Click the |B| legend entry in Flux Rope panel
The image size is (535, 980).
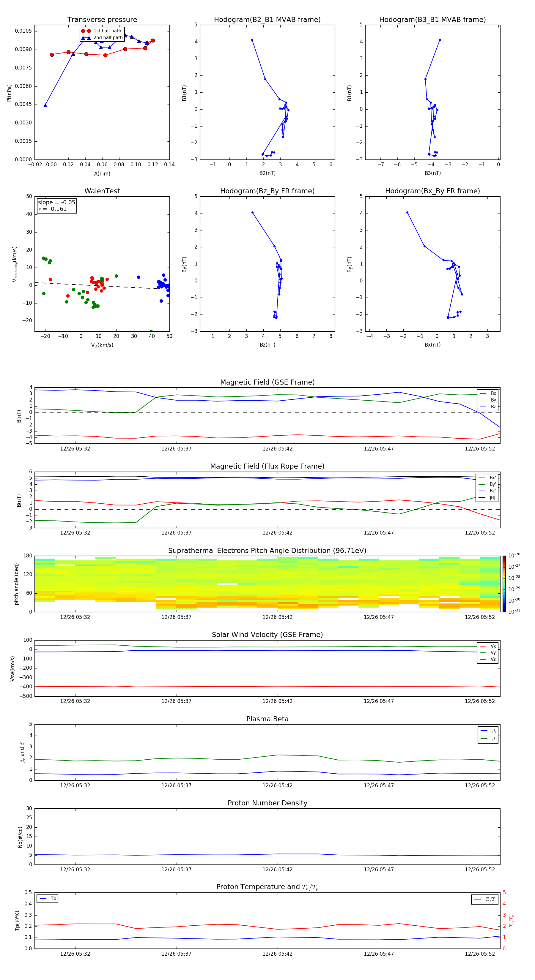(x=487, y=498)
